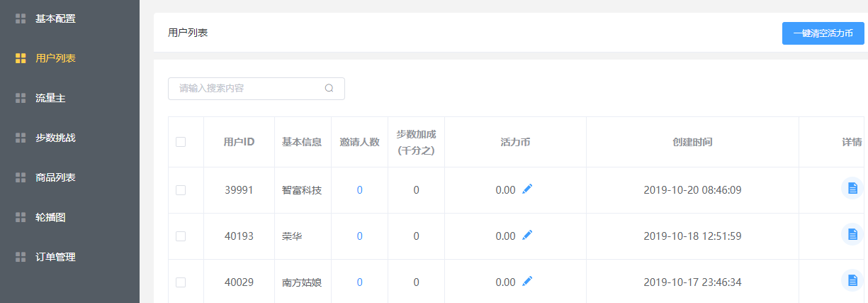Click timestamp 2019-10-20 08:46:09
Image resolution: width=868 pixels, height=303 pixels.
(x=692, y=190)
